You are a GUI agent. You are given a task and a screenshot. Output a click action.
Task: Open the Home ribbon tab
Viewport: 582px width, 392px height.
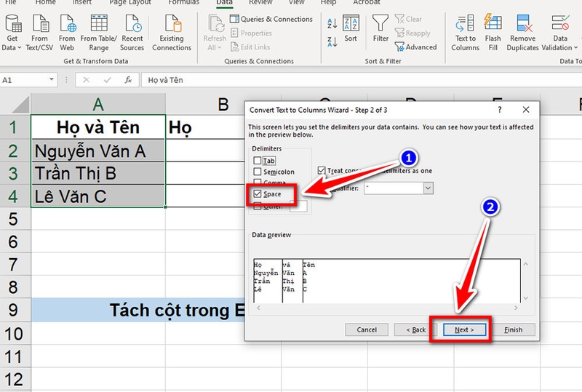pyautogui.click(x=46, y=2)
